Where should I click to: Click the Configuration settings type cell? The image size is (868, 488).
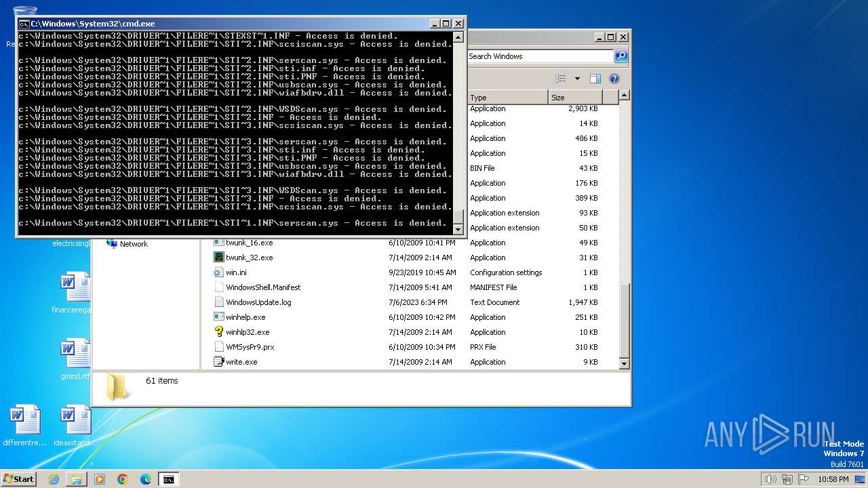pos(506,272)
